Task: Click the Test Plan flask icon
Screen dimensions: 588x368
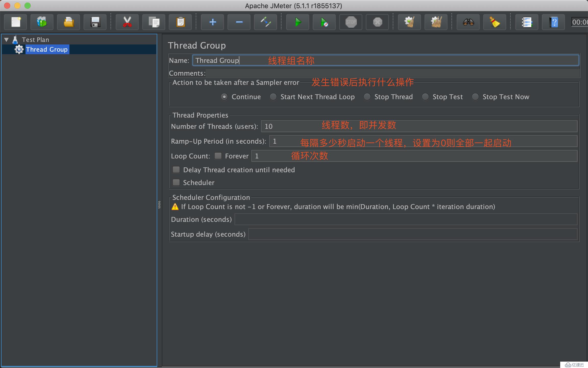Action: [x=15, y=40]
